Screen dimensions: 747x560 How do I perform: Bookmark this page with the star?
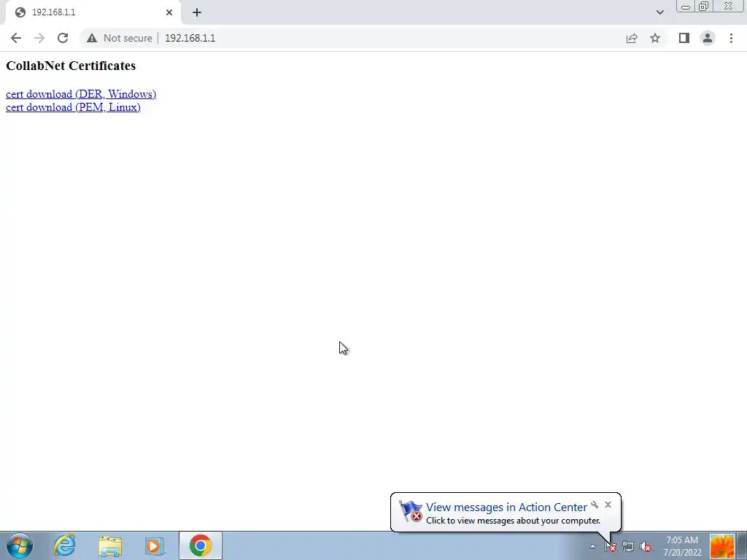[x=655, y=38]
